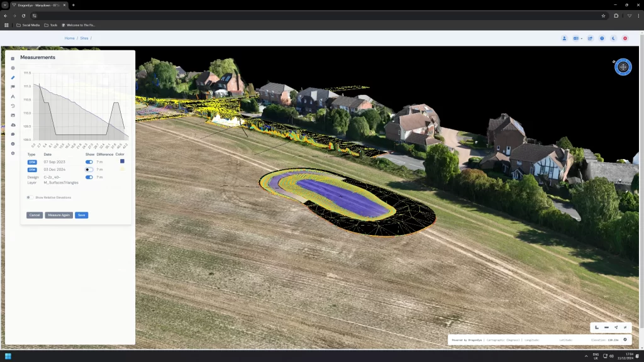The image size is (644, 362).
Task: Toggle Show for 07 Sep 2023 DTM
Action: point(89,162)
